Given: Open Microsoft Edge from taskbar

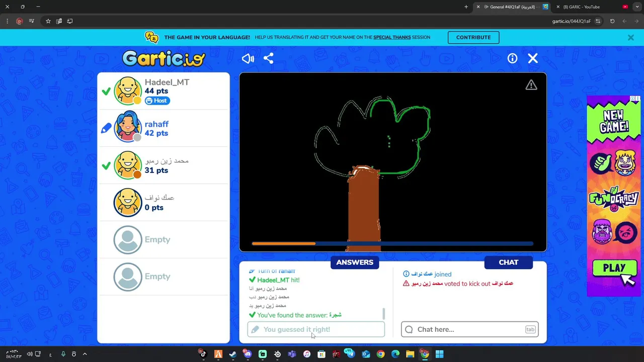Looking at the screenshot, I should (x=395, y=354).
